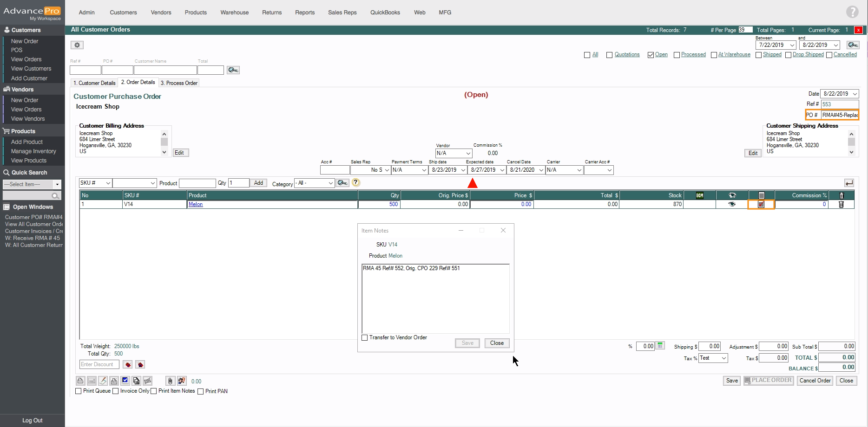Image resolution: width=868 pixels, height=427 pixels.
Task: Click the search key icon beside date range
Action: tap(853, 45)
